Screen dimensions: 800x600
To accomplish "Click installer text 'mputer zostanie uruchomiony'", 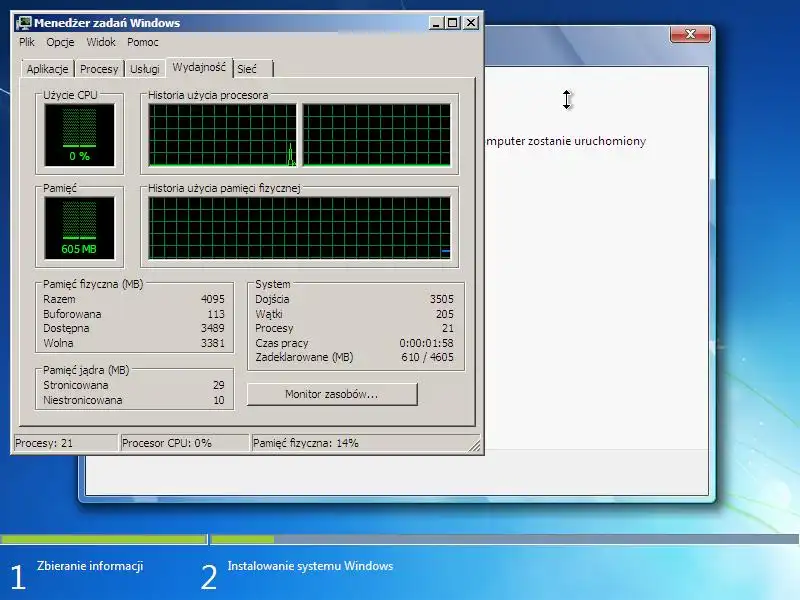I will (566, 141).
